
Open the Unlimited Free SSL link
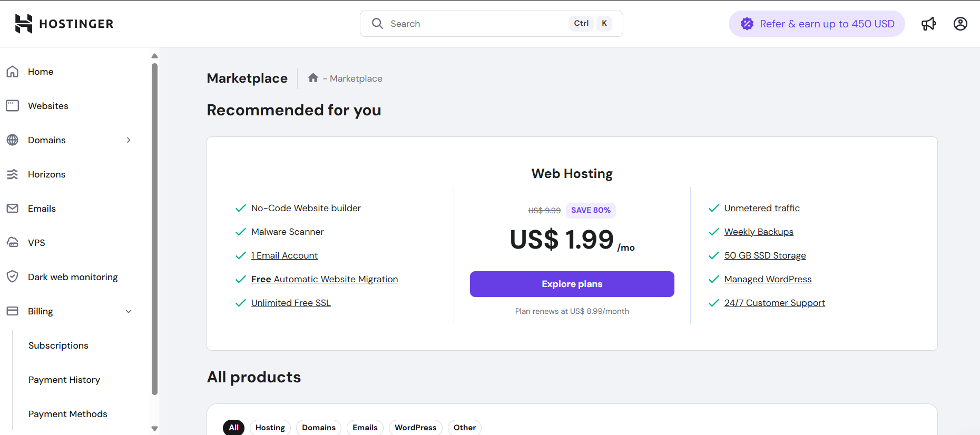[291, 303]
